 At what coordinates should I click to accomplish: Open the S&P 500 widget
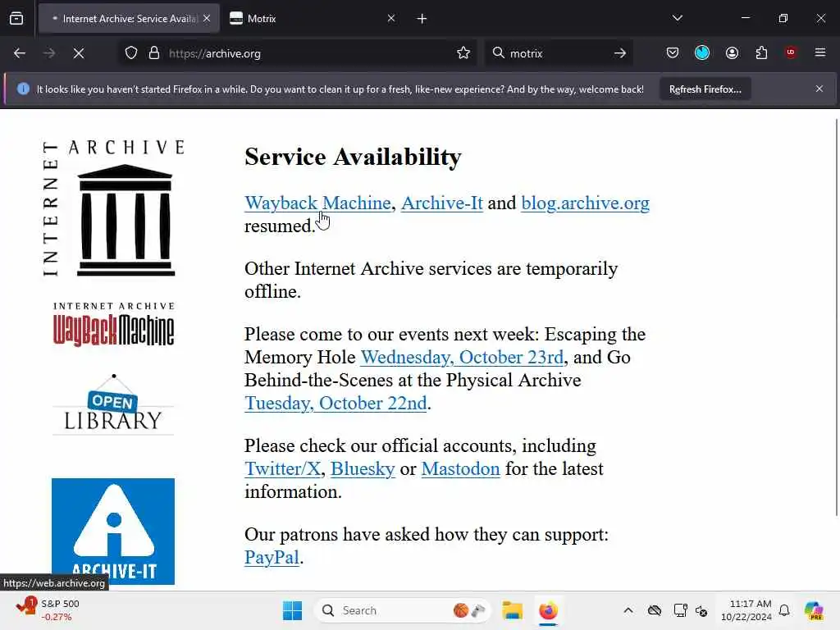point(47,610)
